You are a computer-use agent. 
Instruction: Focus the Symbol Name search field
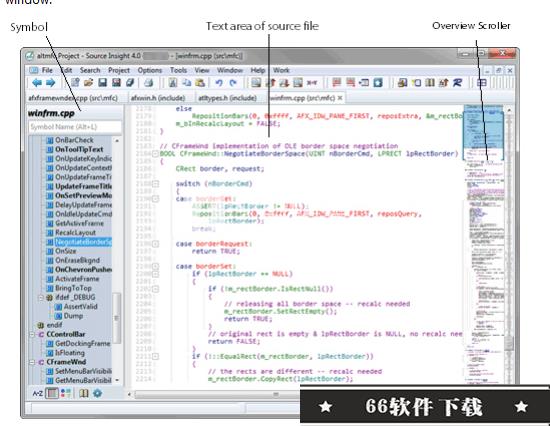click(x=75, y=127)
